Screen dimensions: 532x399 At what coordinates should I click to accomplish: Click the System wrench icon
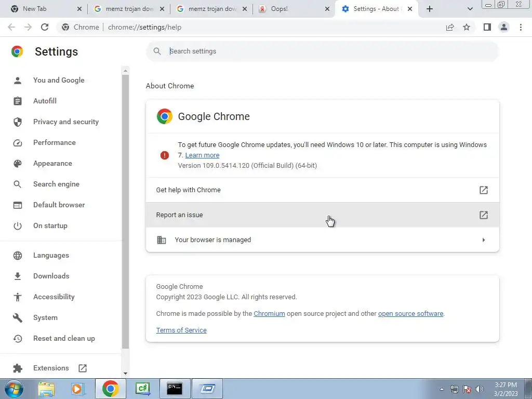(18, 317)
